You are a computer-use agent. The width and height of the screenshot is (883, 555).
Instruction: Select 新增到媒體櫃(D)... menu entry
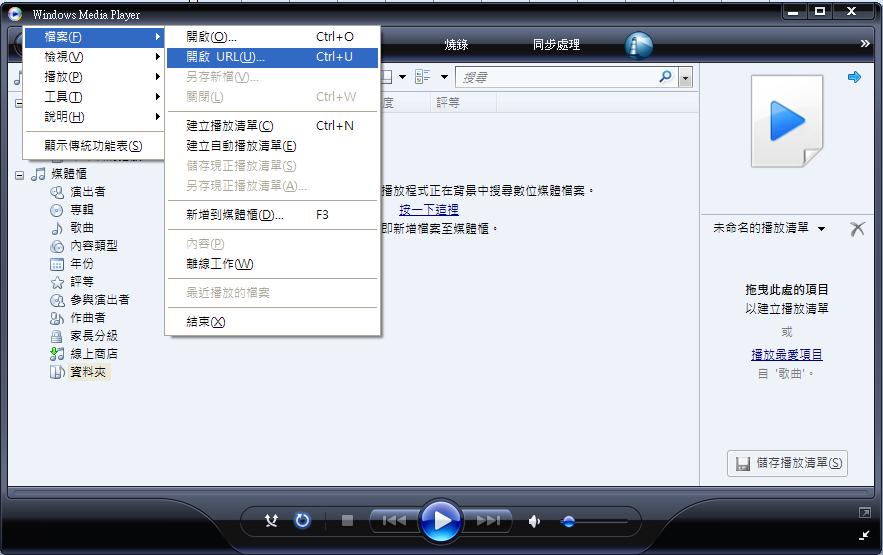272,215
